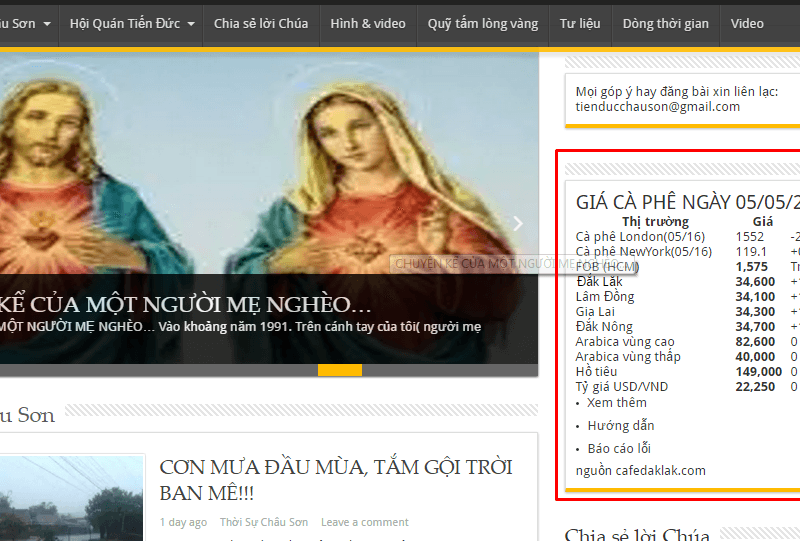
Task: Select the Arabica vùng cao row
Action: coord(687,341)
